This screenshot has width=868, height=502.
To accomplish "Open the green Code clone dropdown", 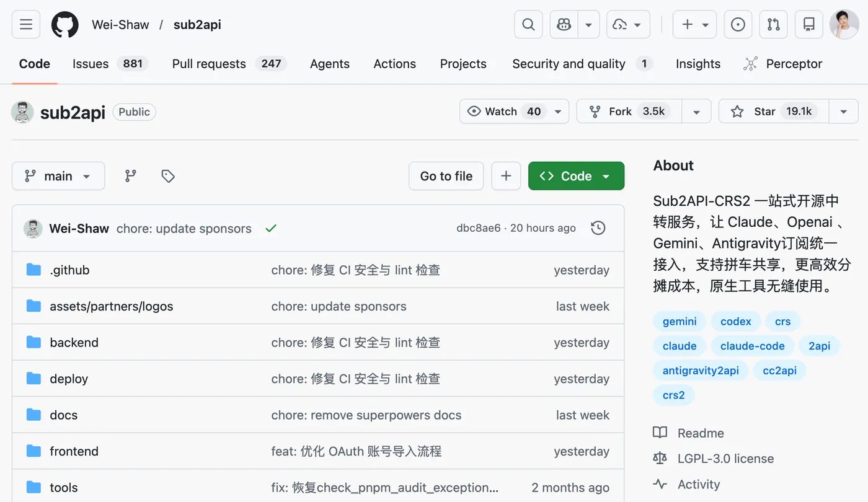I will pyautogui.click(x=576, y=176).
